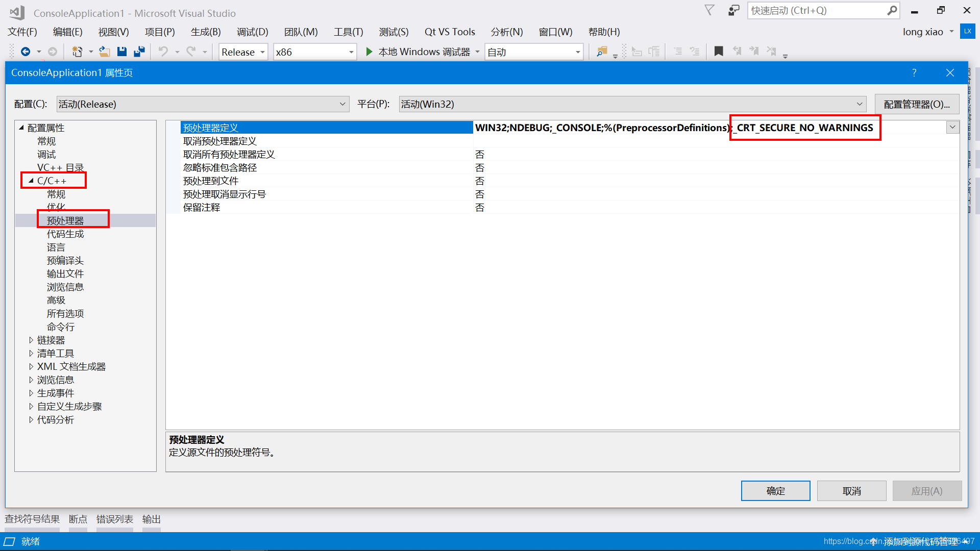This screenshot has width=980, height=551.
Task: Open the feedback icon in title bar
Action: [x=733, y=11]
